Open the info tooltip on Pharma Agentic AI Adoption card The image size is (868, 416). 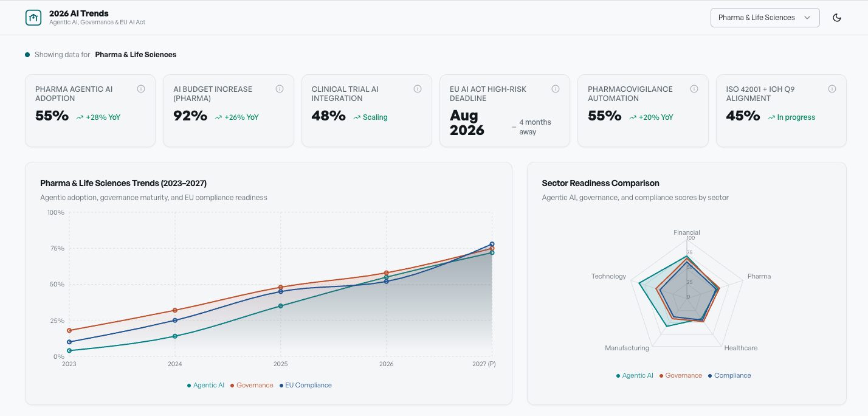point(141,88)
